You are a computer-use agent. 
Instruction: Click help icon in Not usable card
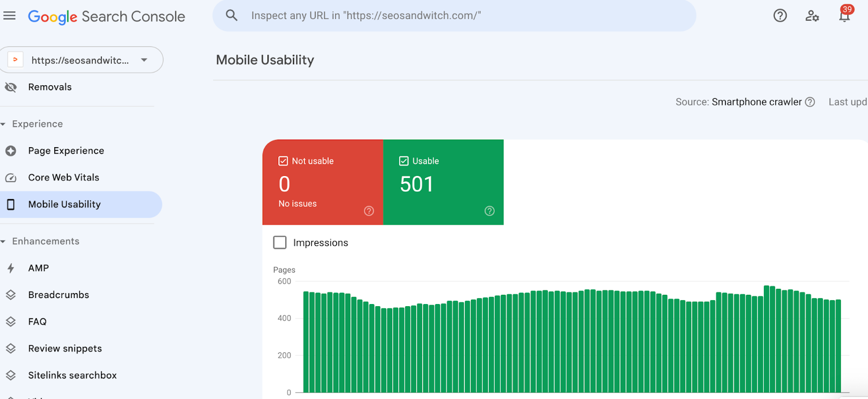(x=369, y=211)
